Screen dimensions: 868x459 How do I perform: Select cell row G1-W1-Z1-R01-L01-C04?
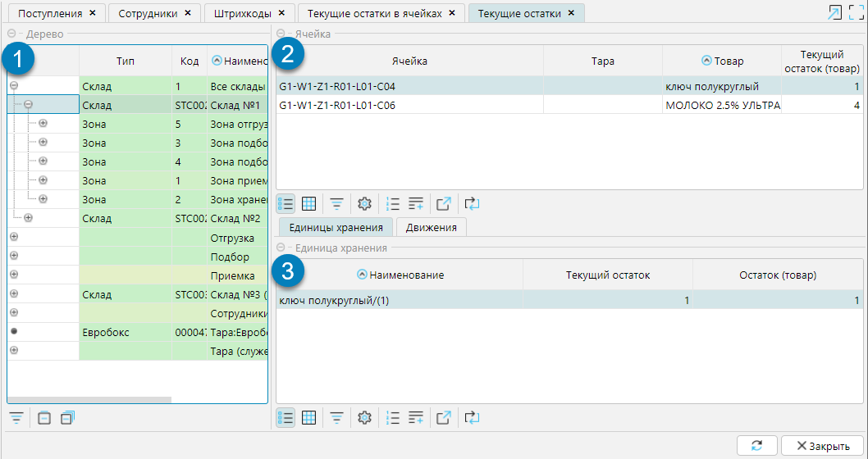click(x=569, y=86)
